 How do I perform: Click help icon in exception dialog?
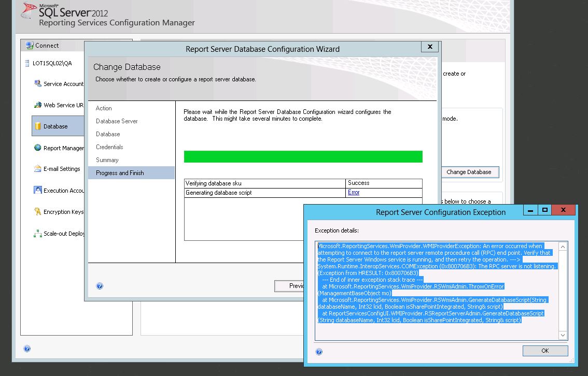coord(319,351)
